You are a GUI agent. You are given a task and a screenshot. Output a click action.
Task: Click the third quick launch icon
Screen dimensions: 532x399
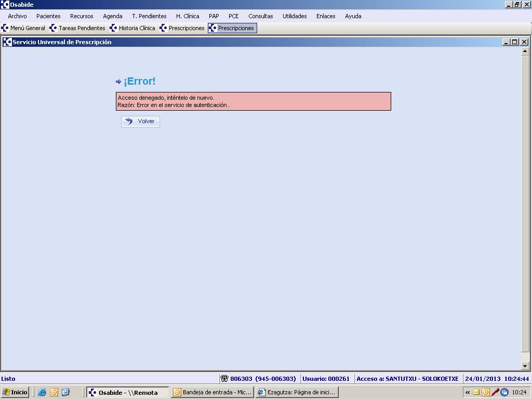pyautogui.click(x=65, y=392)
